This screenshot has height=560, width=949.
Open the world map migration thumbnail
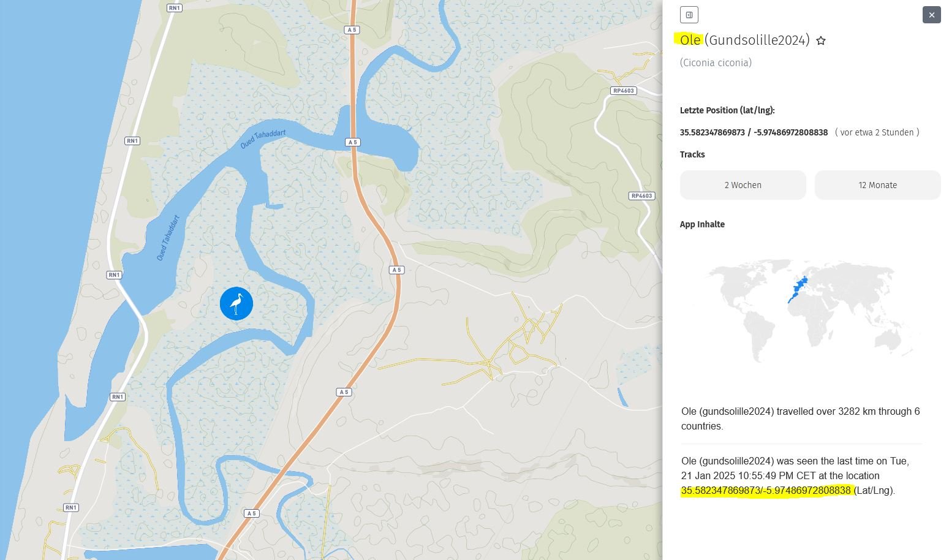[807, 309]
